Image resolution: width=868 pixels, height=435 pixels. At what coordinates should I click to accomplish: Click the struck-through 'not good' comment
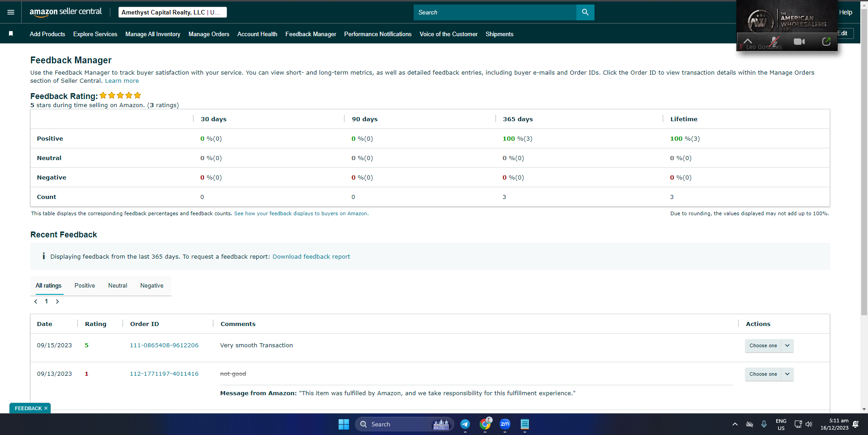pyautogui.click(x=233, y=374)
